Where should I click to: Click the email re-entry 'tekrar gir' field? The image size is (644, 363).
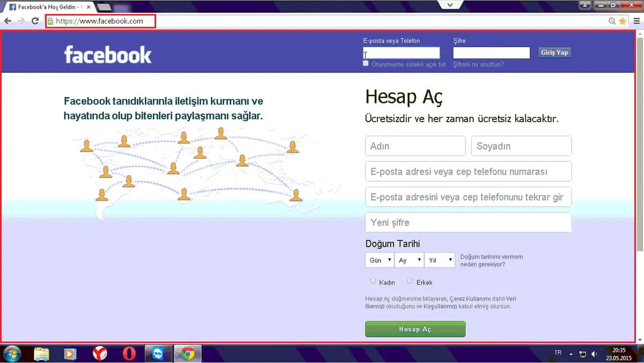point(469,197)
